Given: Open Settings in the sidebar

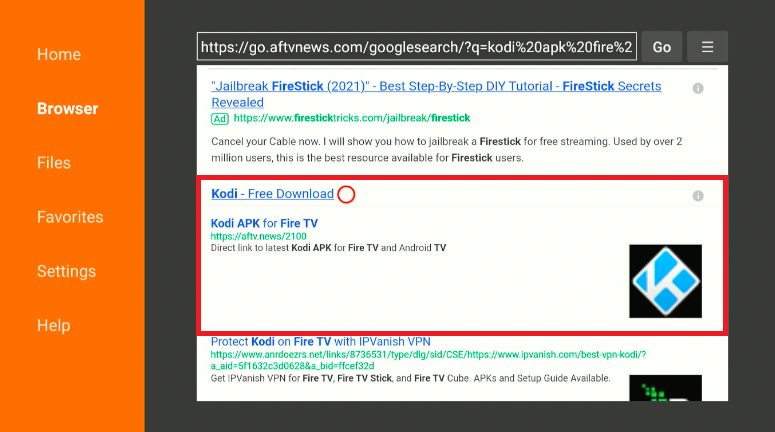Looking at the screenshot, I should tap(66, 271).
